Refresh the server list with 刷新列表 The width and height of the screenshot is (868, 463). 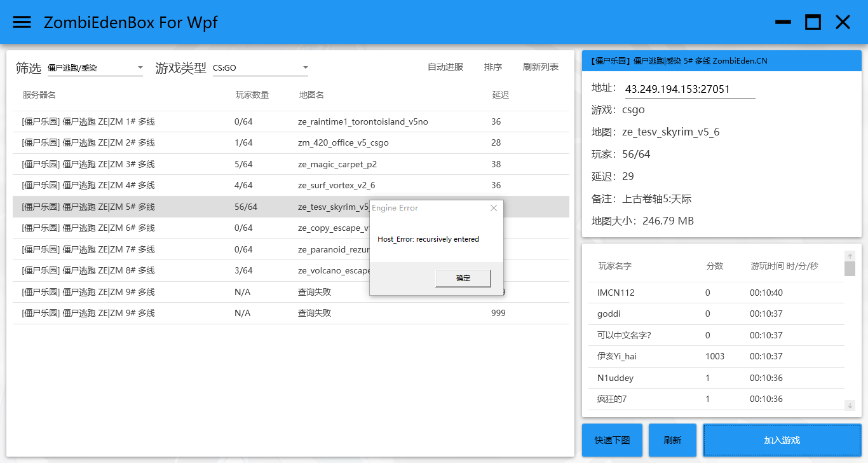(540, 67)
